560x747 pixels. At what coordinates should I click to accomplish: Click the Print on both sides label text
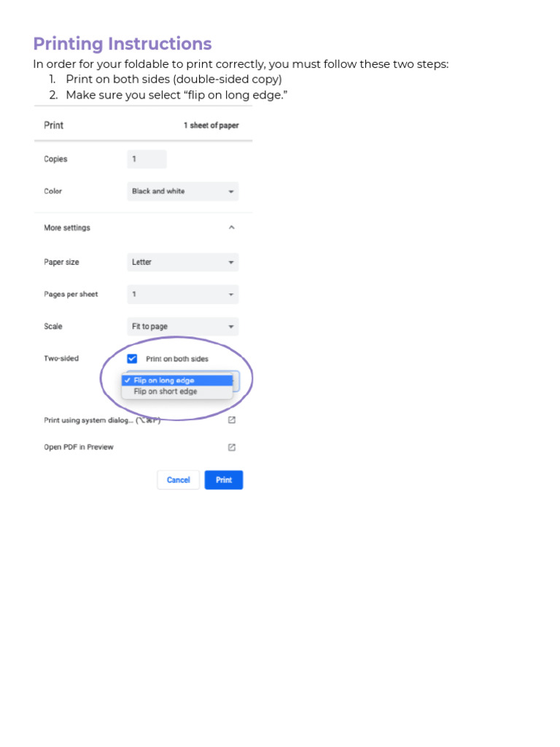coord(177,359)
